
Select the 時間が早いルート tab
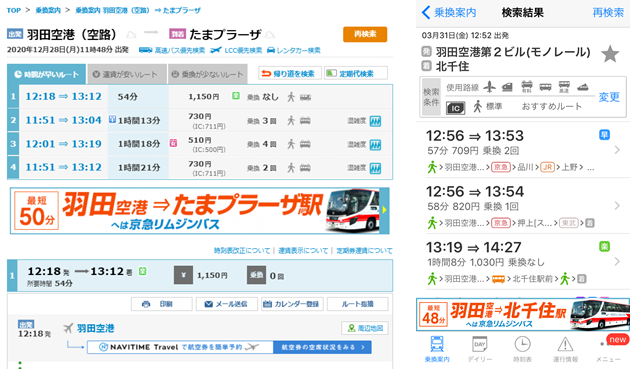click(46, 74)
